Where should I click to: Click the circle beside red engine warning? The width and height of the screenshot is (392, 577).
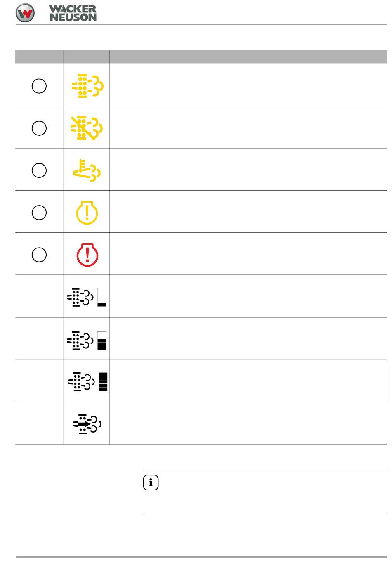[x=39, y=254]
